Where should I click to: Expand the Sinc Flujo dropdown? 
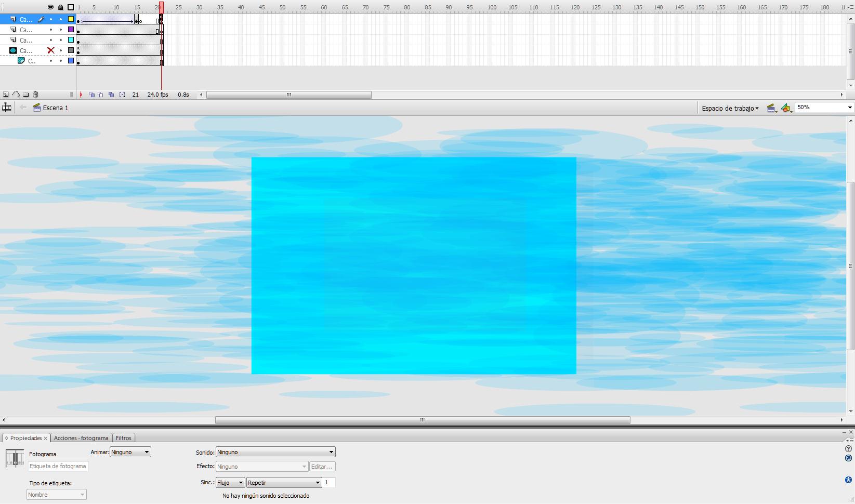tap(229, 482)
